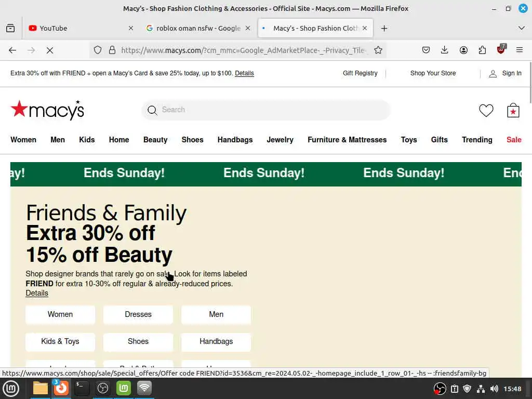Open OBS Studio from the taskbar
532x399 pixels.
click(103, 388)
